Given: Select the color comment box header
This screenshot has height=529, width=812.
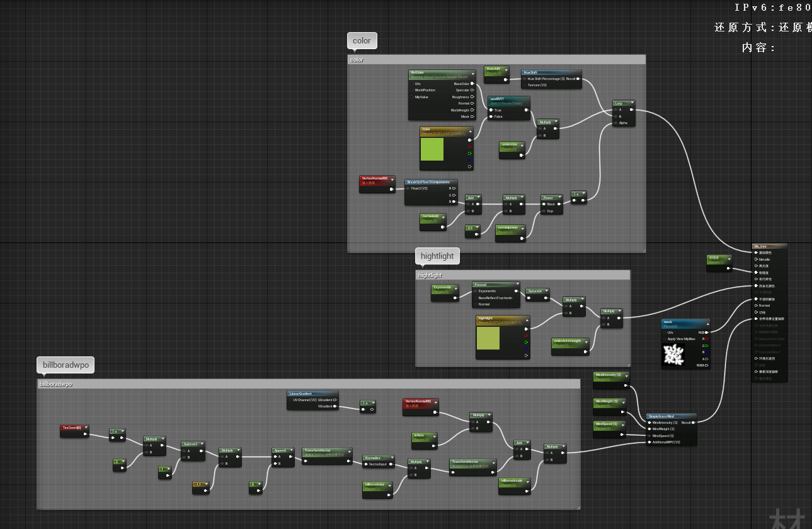Looking at the screenshot, I should tap(496, 60).
